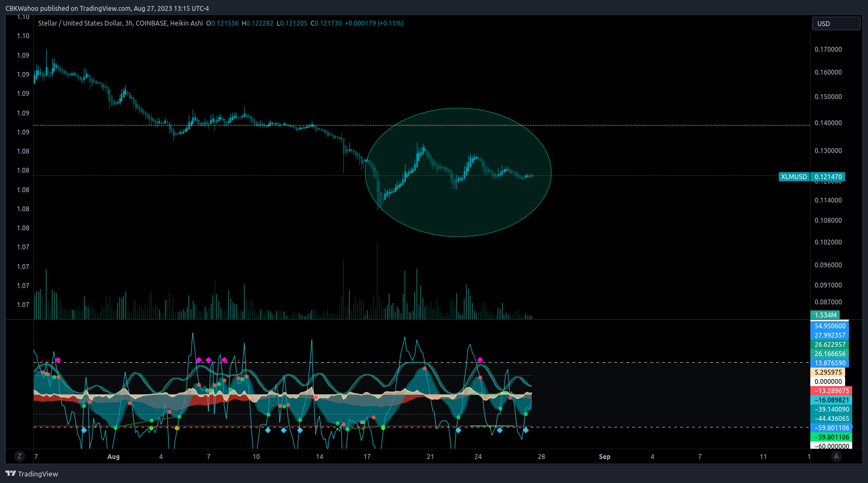Click the Sep label on time axis
868x483 pixels.
tap(605, 457)
